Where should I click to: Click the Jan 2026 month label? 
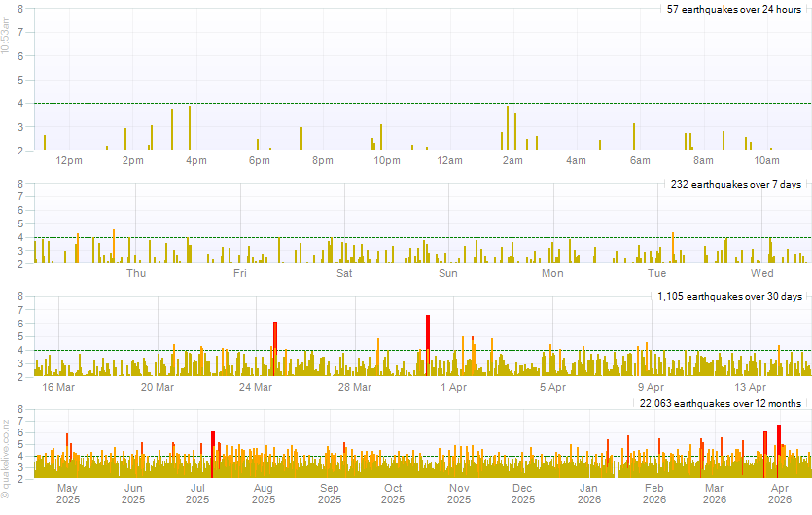tap(589, 493)
